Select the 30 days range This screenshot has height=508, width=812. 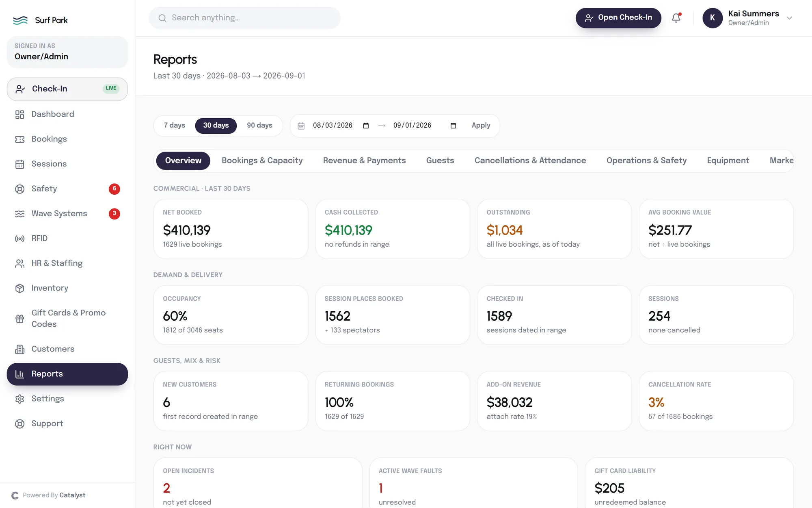(216, 126)
